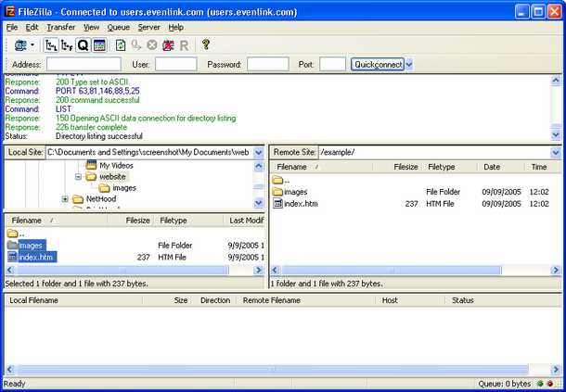Image resolution: width=566 pixels, height=392 pixels.
Task: Click queue pane scroll right arrow
Action: point(556,369)
